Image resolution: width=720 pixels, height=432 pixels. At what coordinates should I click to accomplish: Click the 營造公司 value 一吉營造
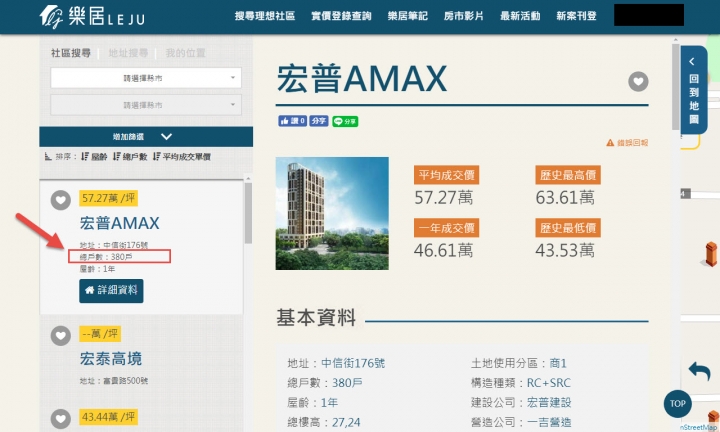click(549, 422)
